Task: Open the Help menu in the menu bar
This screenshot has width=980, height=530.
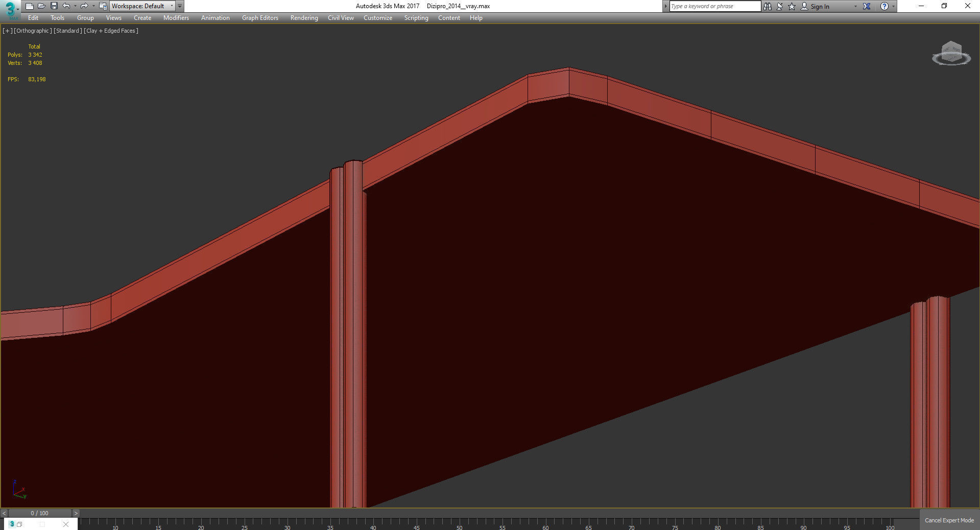Action: click(x=476, y=18)
